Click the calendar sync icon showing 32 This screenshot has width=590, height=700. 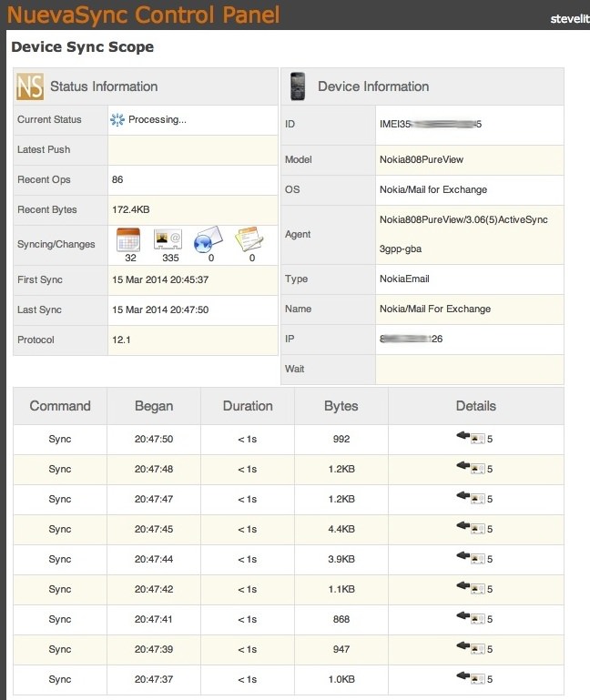(128, 239)
